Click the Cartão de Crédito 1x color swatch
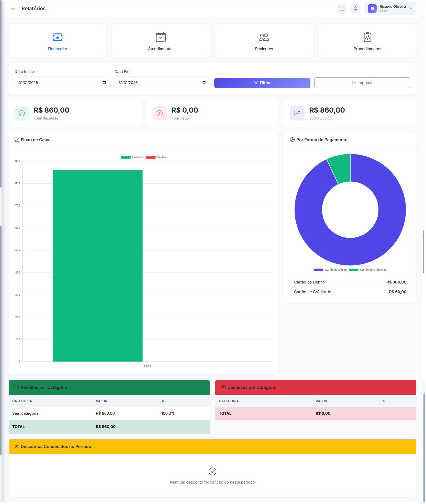The image size is (426, 504). (354, 270)
